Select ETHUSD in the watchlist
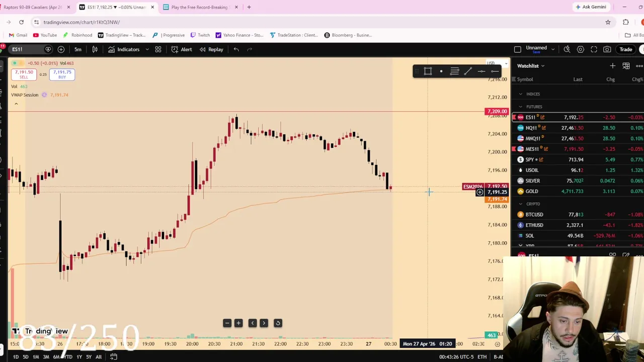 click(x=578, y=225)
